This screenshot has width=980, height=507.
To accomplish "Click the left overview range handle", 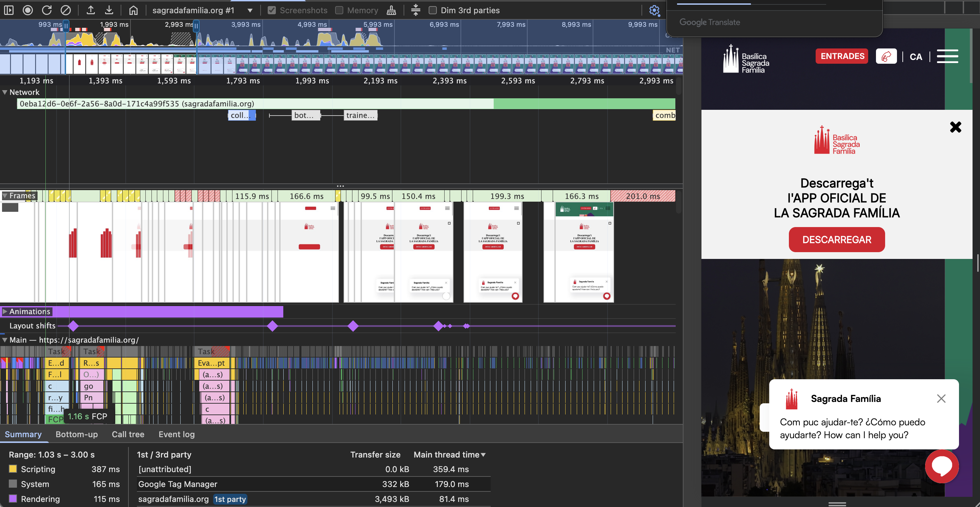I will [x=66, y=26].
